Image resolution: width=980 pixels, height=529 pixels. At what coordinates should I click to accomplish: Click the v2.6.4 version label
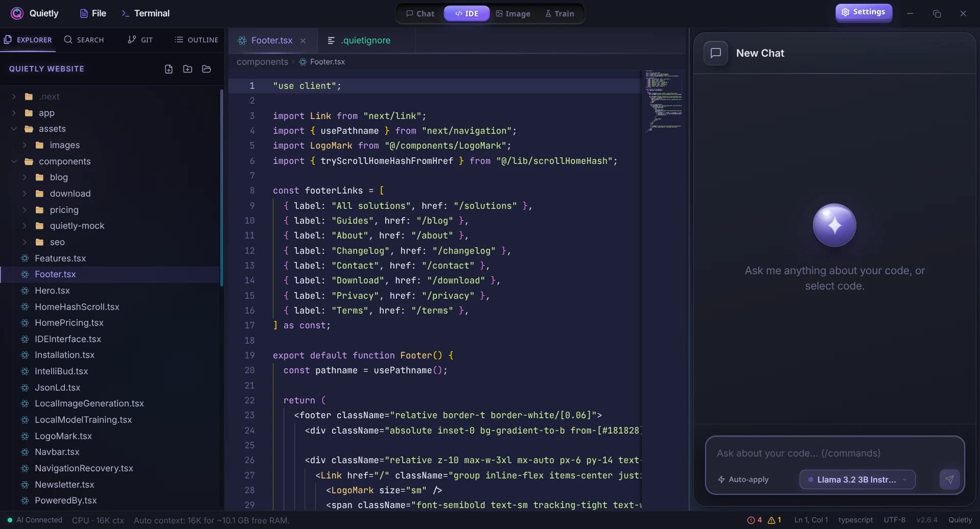click(927, 520)
